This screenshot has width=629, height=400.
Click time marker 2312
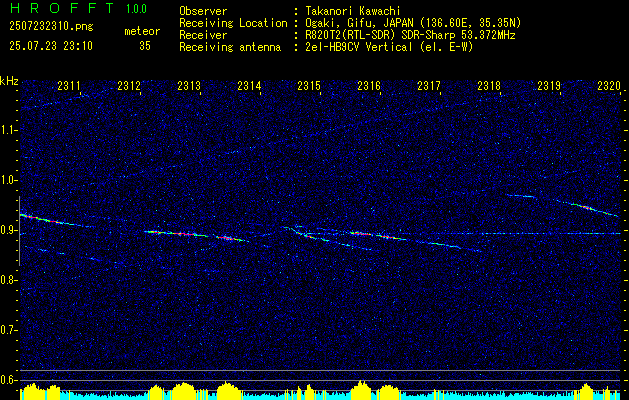[x=129, y=86]
